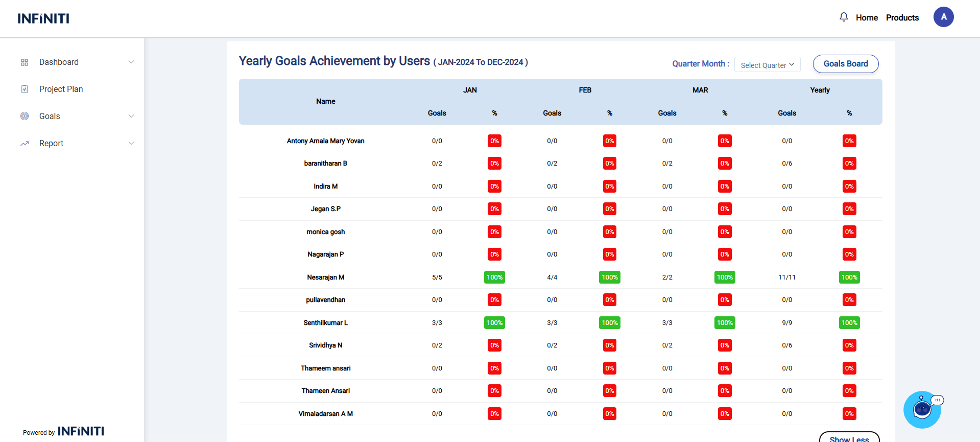
Task: Open the Select Quarter dropdown
Action: click(x=767, y=65)
